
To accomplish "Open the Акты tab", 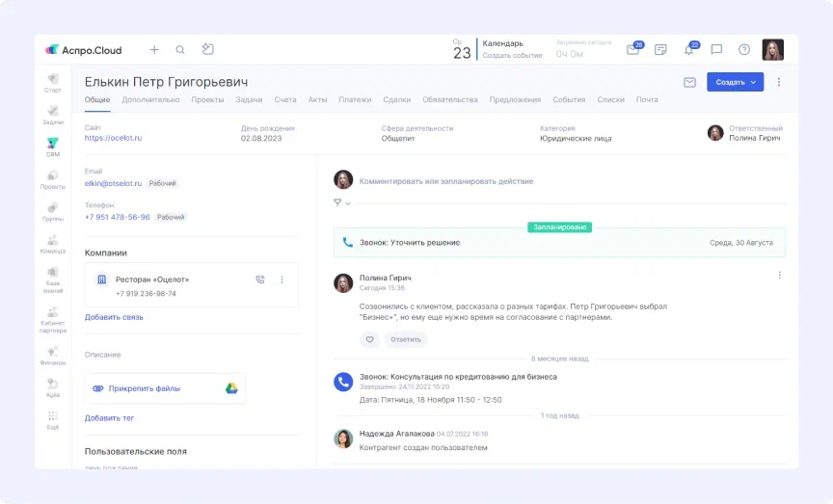I will [318, 100].
